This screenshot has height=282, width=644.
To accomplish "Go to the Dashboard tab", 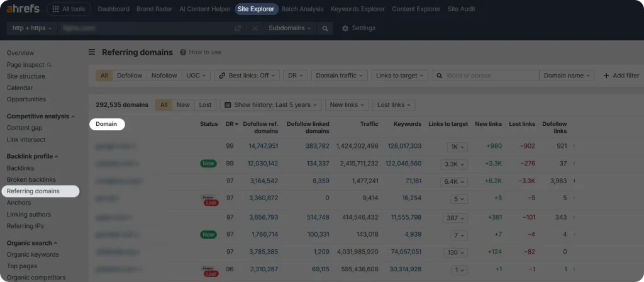I will (113, 9).
